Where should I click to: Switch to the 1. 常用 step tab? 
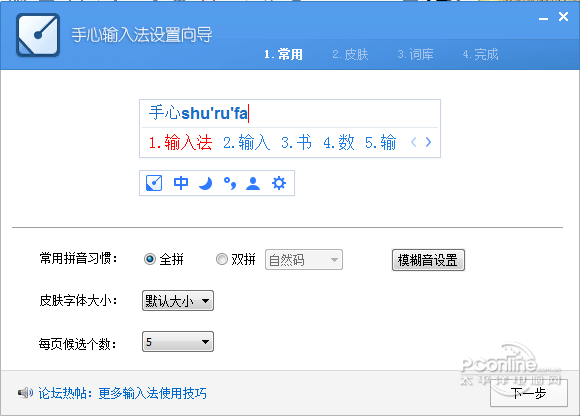[283, 54]
